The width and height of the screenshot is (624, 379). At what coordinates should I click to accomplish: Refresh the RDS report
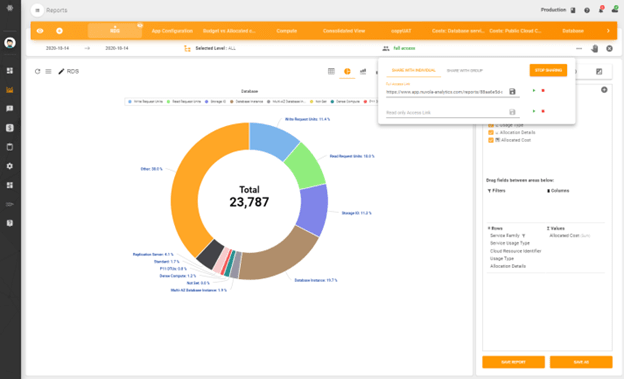click(x=37, y=71)
